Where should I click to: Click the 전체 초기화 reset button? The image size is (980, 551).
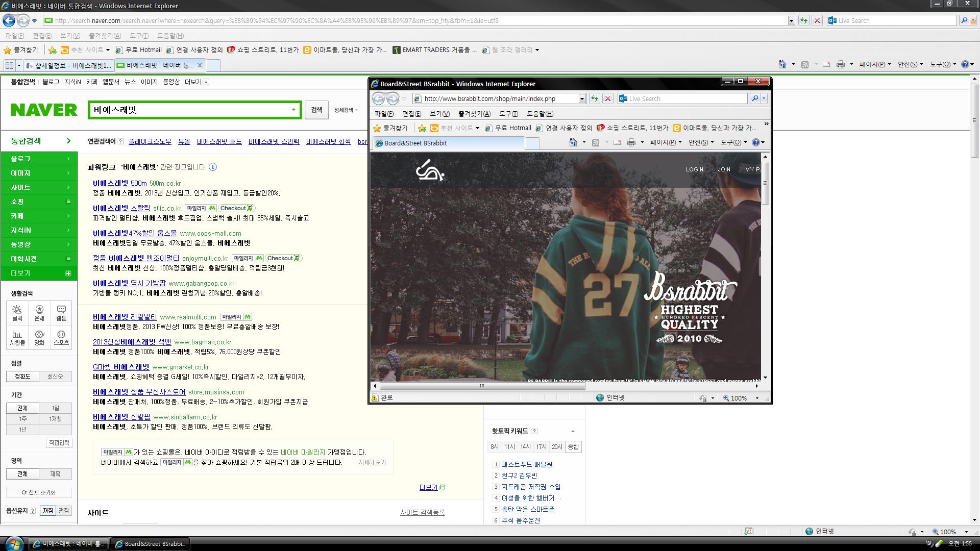39,492
